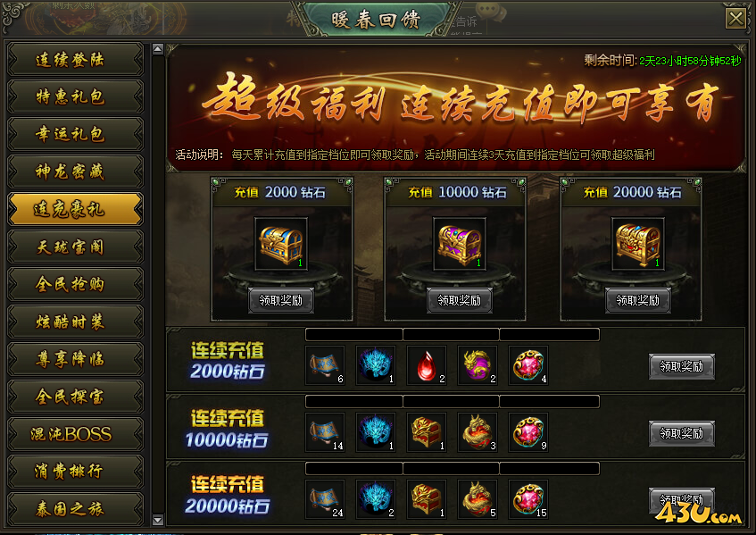Viewport: 756px width, 535px height.
Task: Click the purple dragon item in 2000 row
Action: [x=478, y=365]
